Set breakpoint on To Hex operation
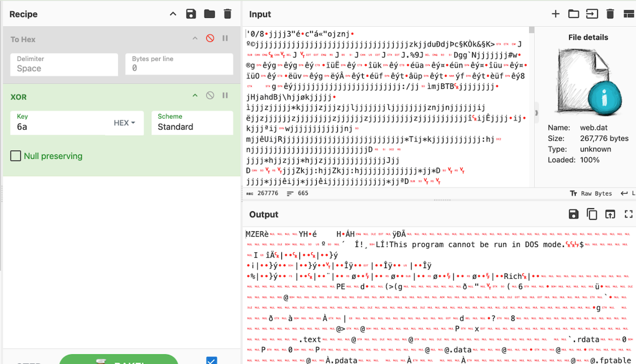636x364 pixels. coord(225,38)
